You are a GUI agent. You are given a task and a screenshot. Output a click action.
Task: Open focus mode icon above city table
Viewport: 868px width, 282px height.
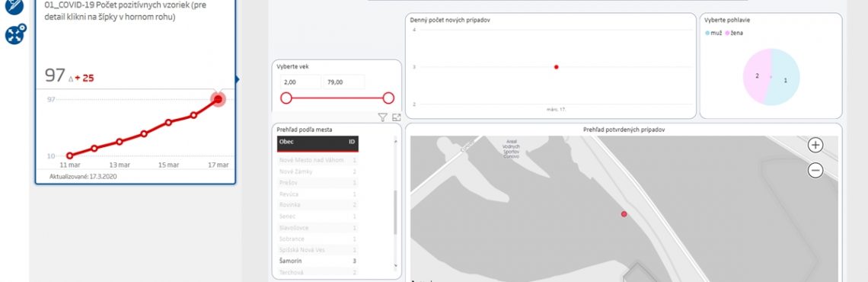pyautogui.click(x=397, y=117)
